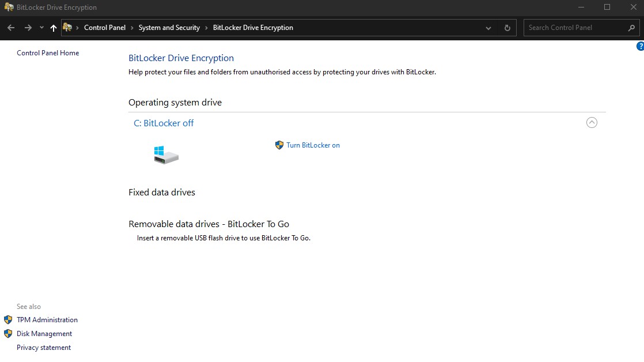The width and height of the screenshot is (644, 362).
Task: Open recent locations dropdown arrow
Action: pos(41,28)
